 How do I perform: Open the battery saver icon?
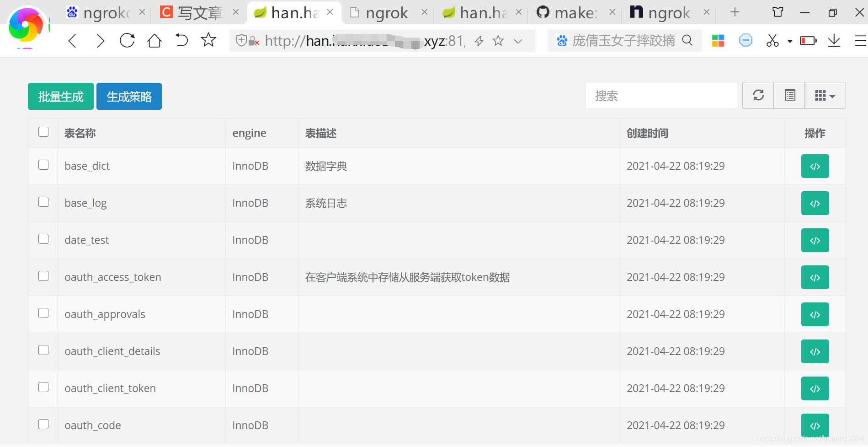point(807,40)
